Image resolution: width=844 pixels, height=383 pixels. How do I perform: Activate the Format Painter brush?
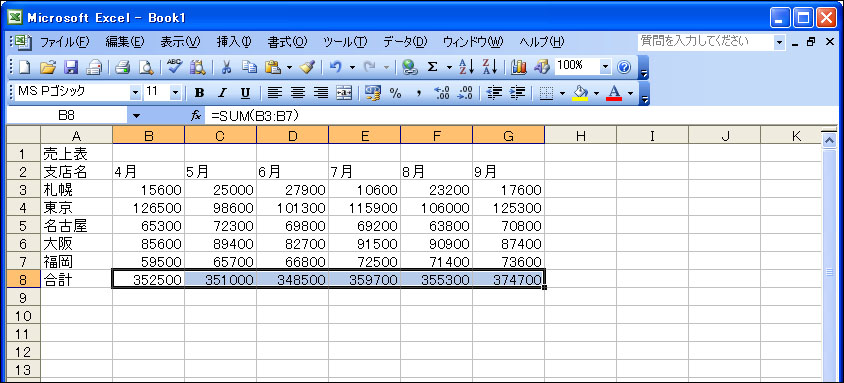point(307,67)
